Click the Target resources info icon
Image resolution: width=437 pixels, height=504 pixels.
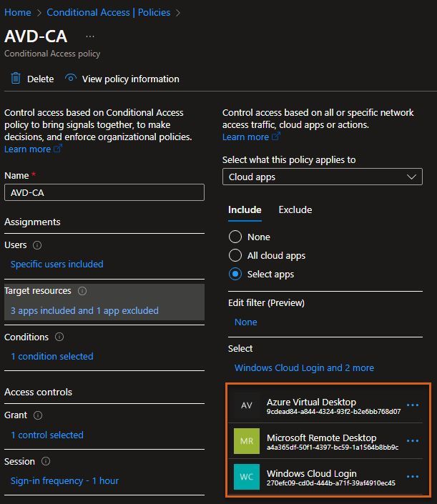coord(82,291)
